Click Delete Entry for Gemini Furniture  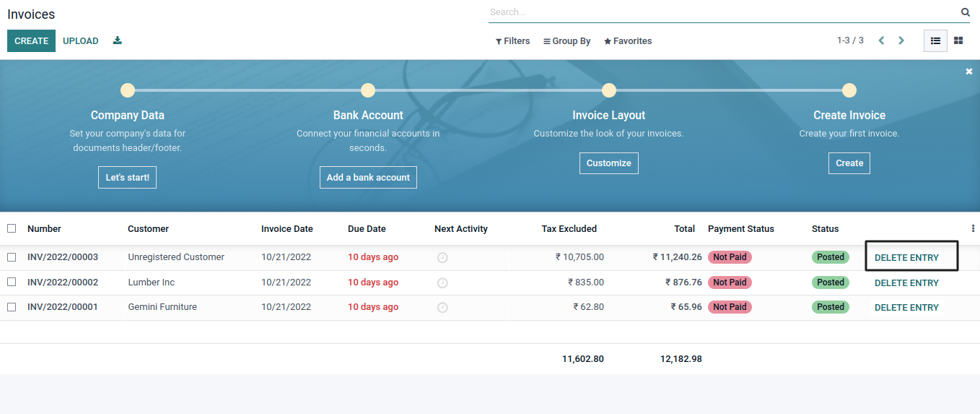click(906, 308)
